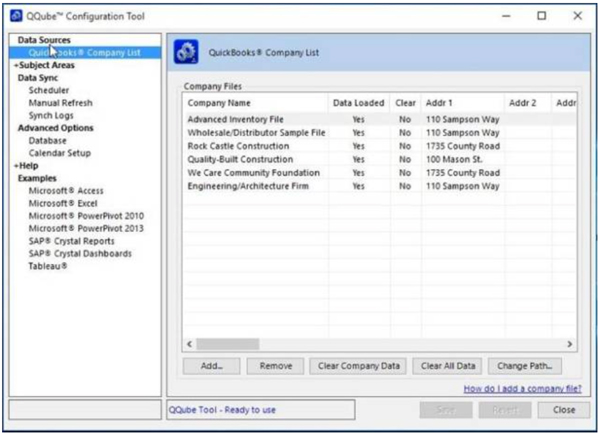This screenshot has height=435, width=600.
Task: Select Manual Refresh in the sidebar
Action: 60,103
